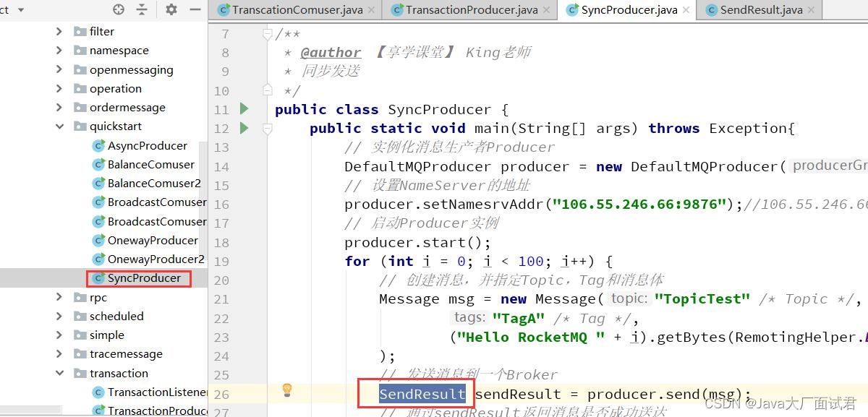Click the OnewayProducer2 class icon
The width and height of the screenshot is (868, 417).
[98, 259]
